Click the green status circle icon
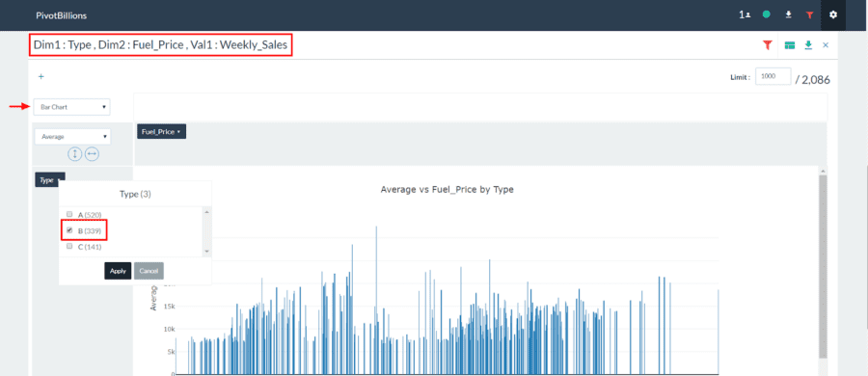 (766, 15)
